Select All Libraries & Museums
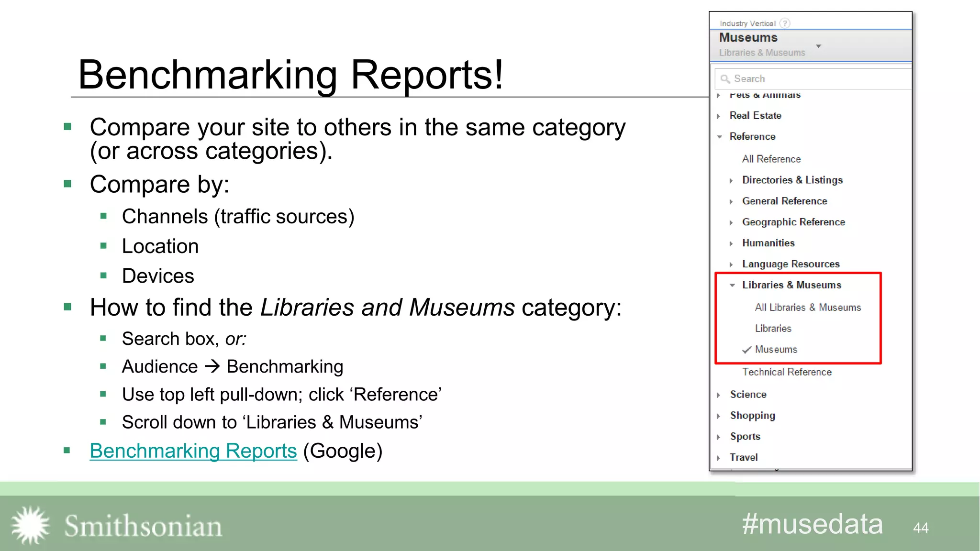Screen dimensions: 980x551 click(808, 307)
